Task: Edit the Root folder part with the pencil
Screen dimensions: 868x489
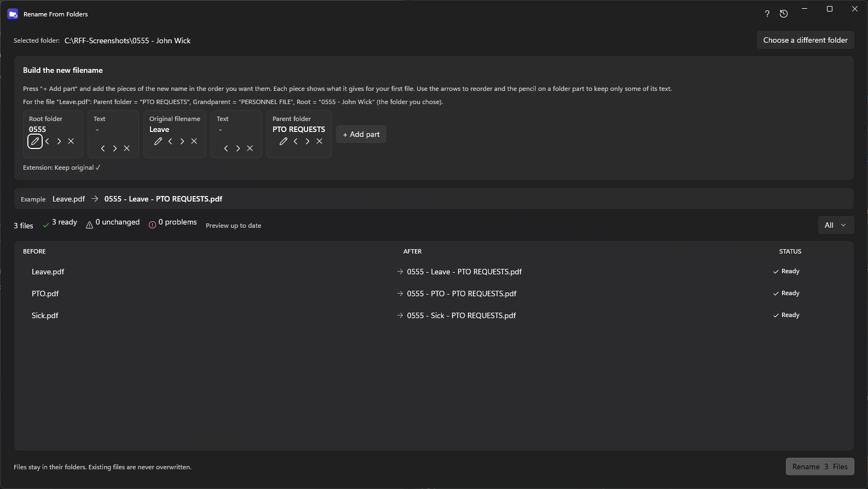Action: tap(35, 141)
